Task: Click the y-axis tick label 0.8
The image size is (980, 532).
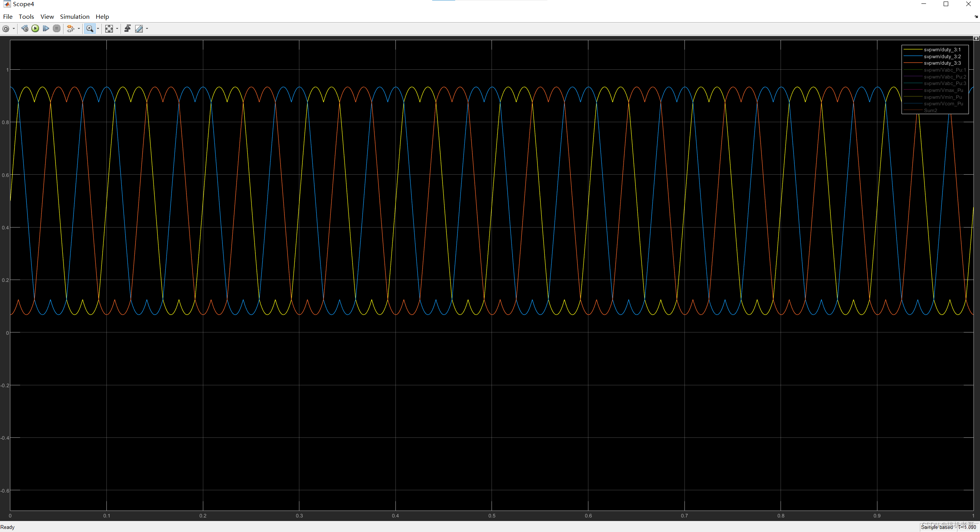Action: tap(5, 123)
